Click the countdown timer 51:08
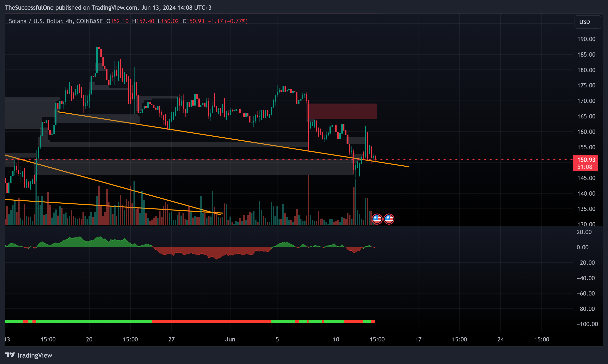The width and height of the screenshot is (608, 364). click(x=585, y=167)
